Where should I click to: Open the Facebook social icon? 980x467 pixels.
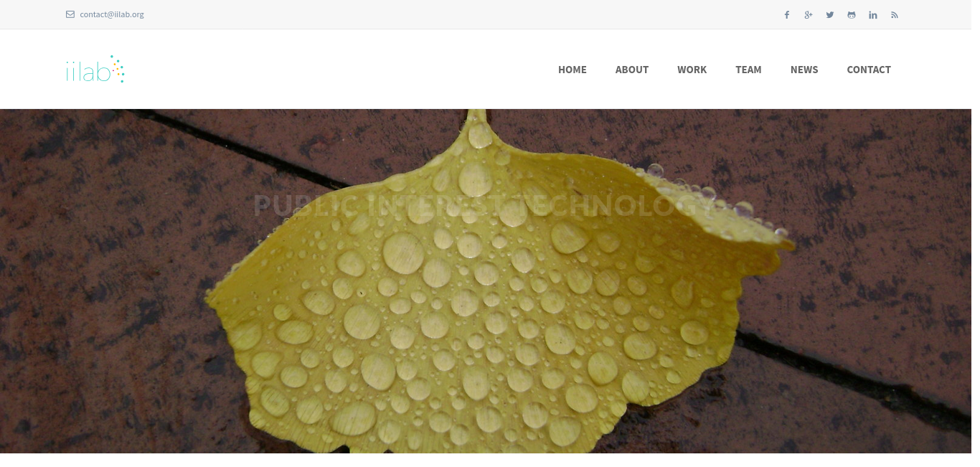click(x=786, y=15)
